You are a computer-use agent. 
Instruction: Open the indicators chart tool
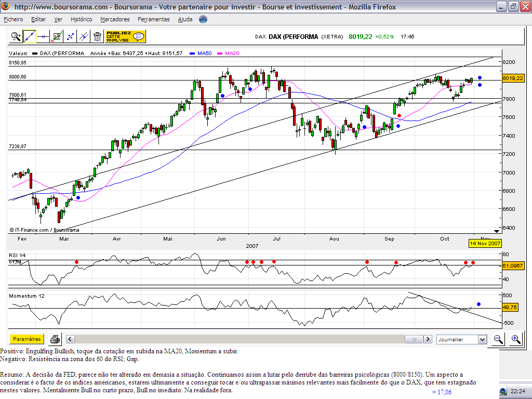point(57,36)
